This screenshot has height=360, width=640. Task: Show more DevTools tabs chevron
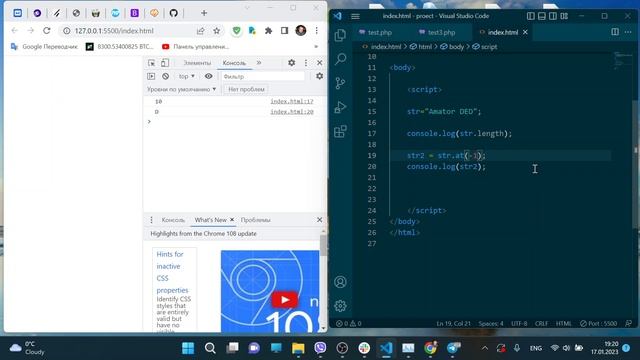[x=259, y=63]
